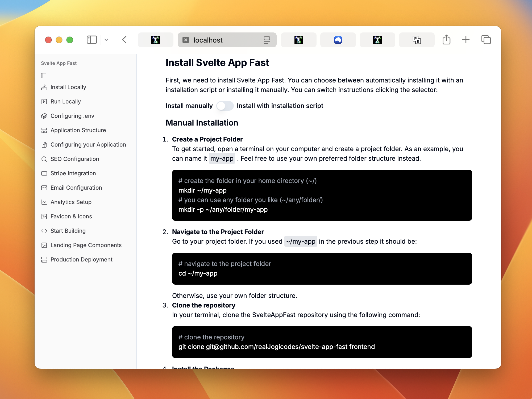Show the tab overview icon
The image size is (532, 399).
(486, 40)
